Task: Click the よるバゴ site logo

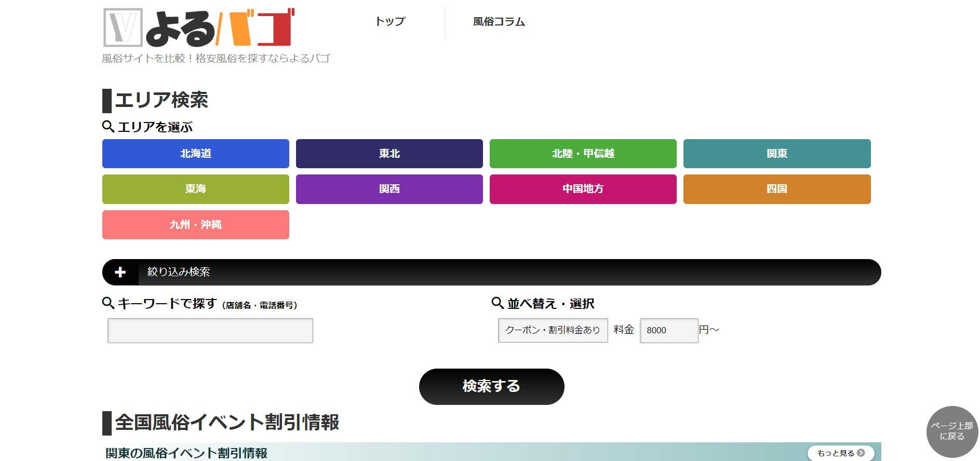Action: coord(199,28)
